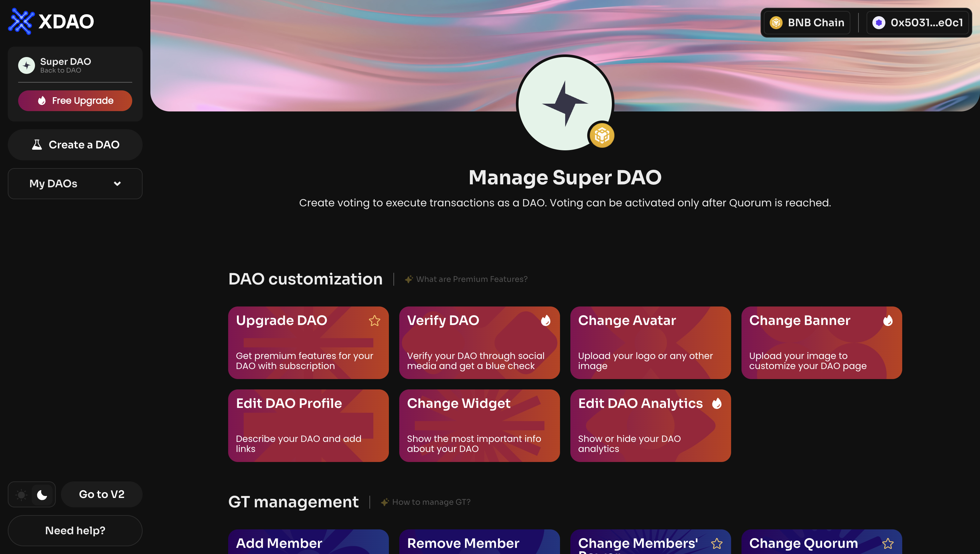Click the Go to V2 button
Image resolution: width=980 pixels, height=554 pixels.
pos(102,494)
